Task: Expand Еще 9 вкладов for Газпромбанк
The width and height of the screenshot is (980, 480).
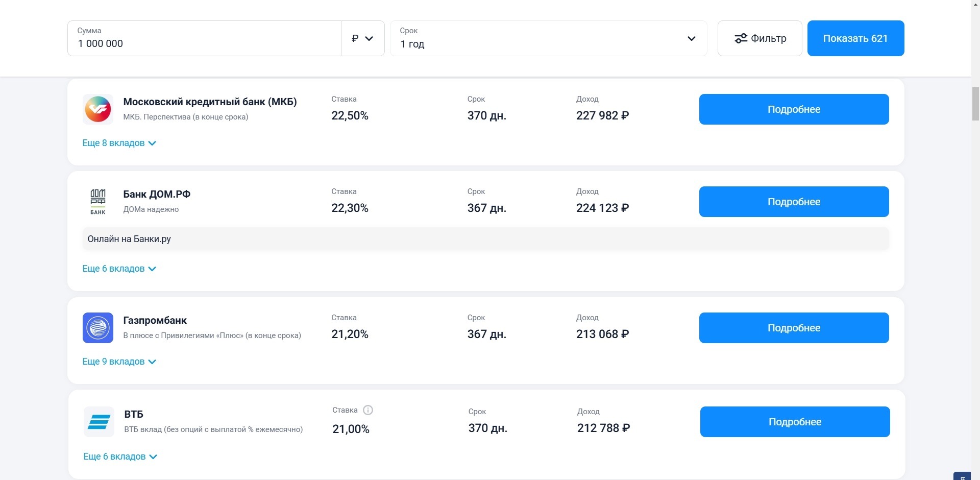Action: click(x=119, y=362)
